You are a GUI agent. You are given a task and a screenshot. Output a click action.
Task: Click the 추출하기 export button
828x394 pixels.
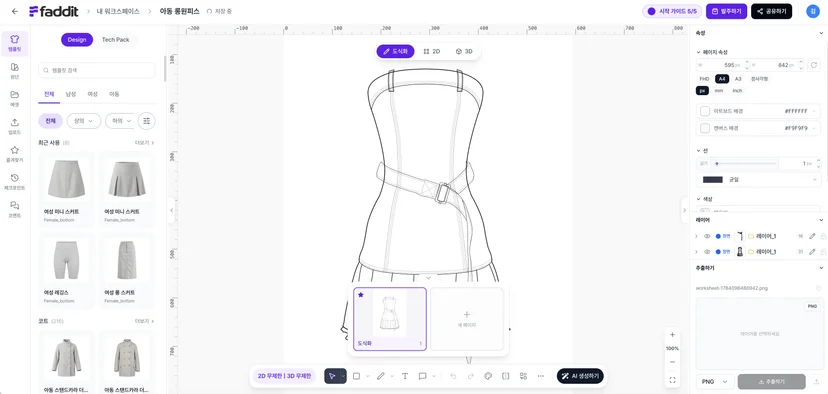(771, 381)
